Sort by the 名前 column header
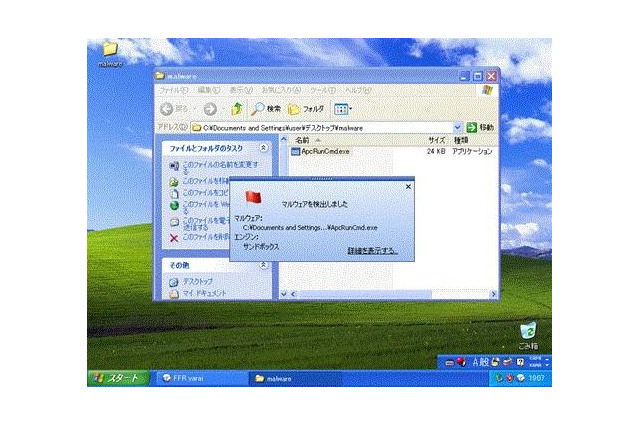 click(x=302, y=140)
